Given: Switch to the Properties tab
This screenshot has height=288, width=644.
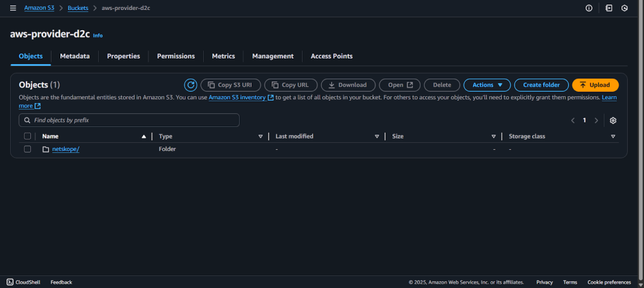Looking at the screenshot, I should [x=124, y=57].
